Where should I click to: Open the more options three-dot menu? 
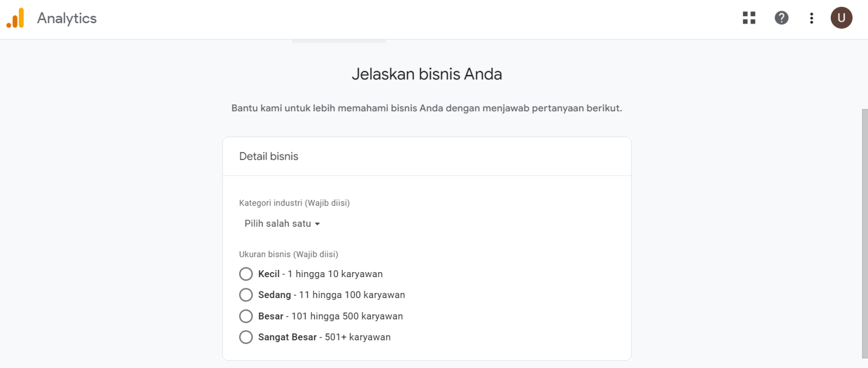click(811, 17)
